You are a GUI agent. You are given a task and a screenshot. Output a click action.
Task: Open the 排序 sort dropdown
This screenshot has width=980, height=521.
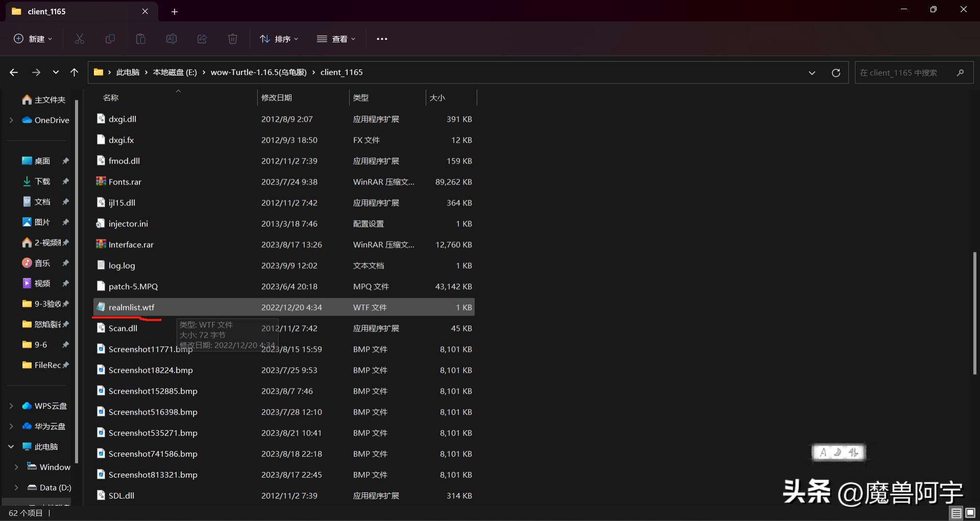click(279, 39)
